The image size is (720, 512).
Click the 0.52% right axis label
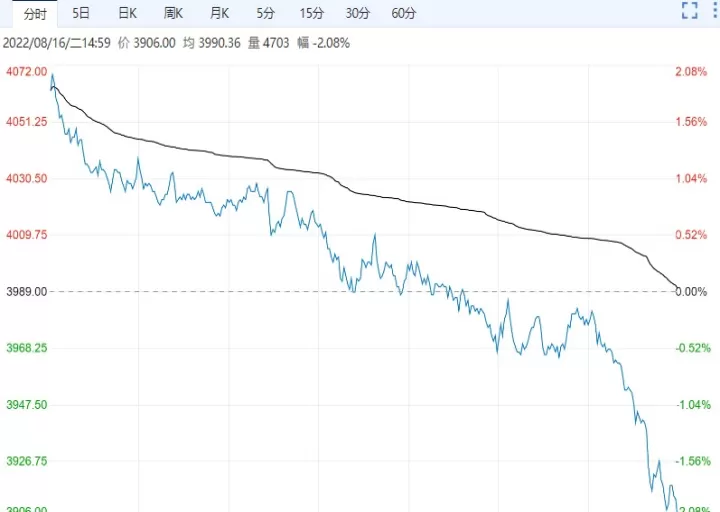[x=691, y=235]
